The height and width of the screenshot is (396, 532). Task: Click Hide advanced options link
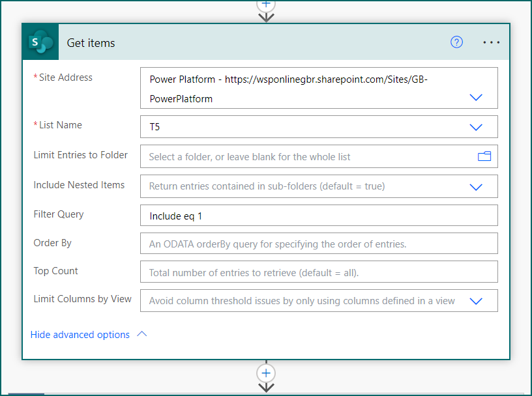tap(80, 335)
